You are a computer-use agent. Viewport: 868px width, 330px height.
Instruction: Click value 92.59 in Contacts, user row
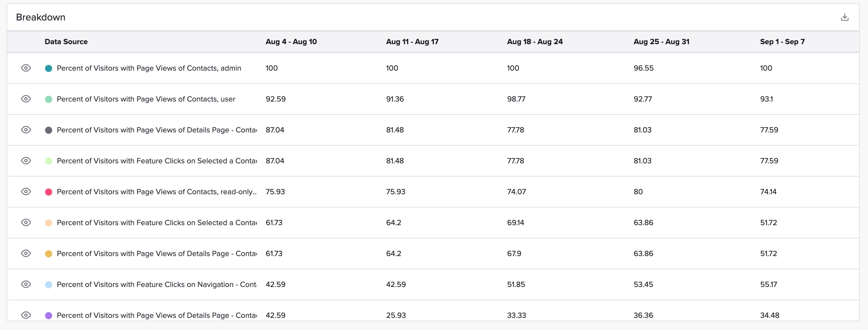point(276,99)
